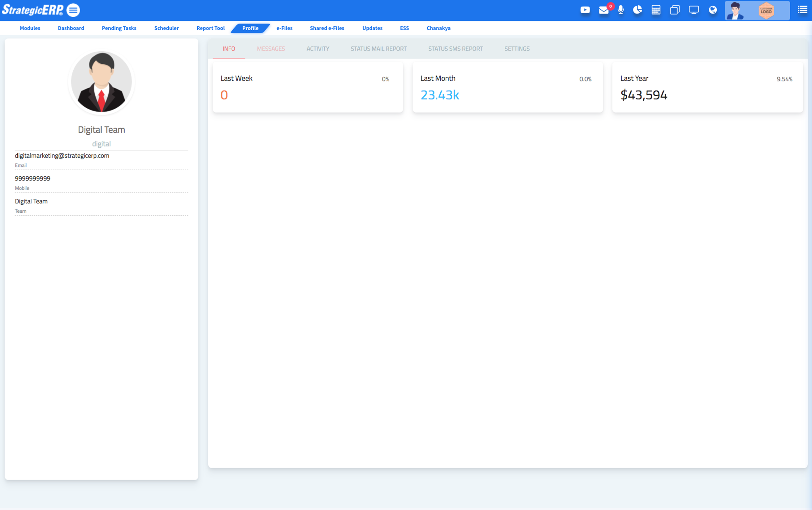Click the digitalmarketing@strategicerp.com email link
The image size is (812, 510).
[62, 155]
